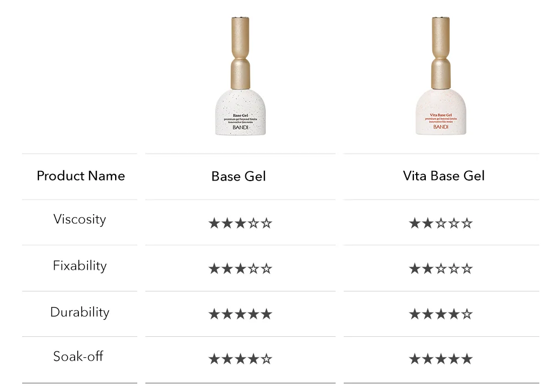Select the Base Gel fixability star rating
The image size is (555, 392).
tap(240, 269)
